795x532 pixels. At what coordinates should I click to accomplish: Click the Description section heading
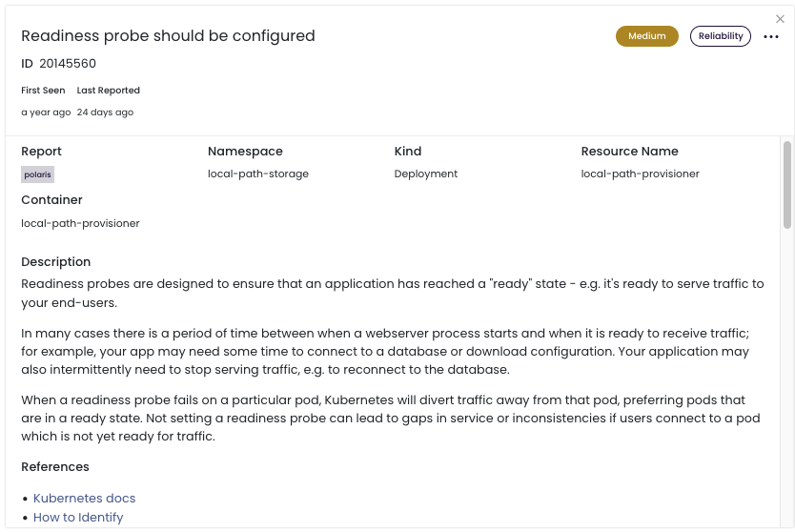[x=56, y=262]
